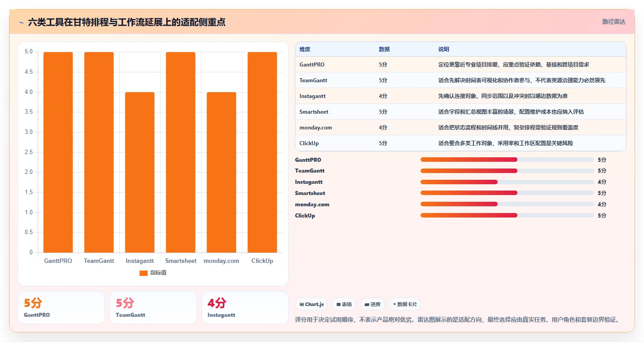
Task: Click the Instagantt bar in the chart
Action: point(140,173)
